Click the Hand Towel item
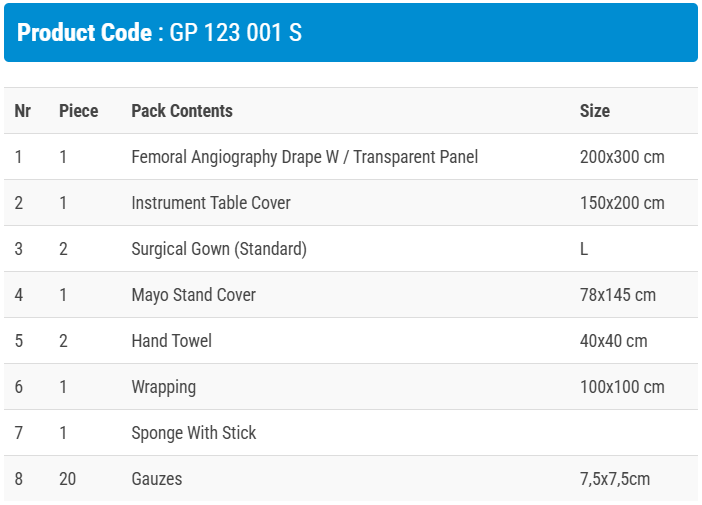This screenshot has width=702, height=505. tap(171, 341)
